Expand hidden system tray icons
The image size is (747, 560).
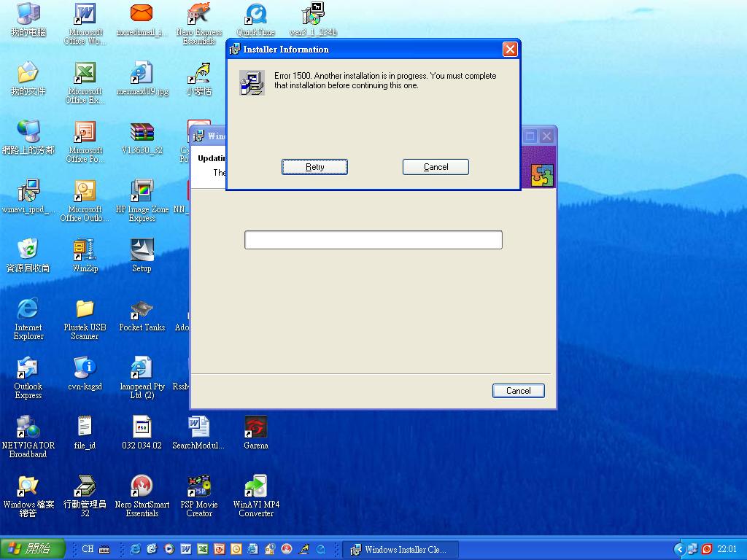[678, 550]
